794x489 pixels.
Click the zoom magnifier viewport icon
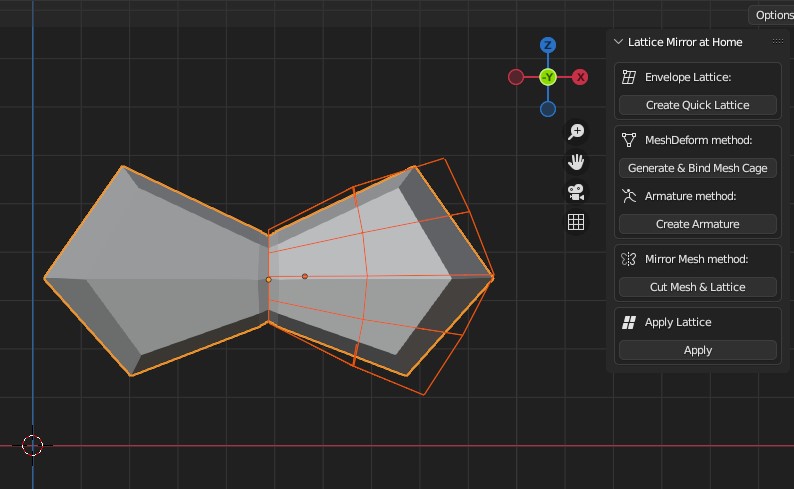tap(576, 132)
